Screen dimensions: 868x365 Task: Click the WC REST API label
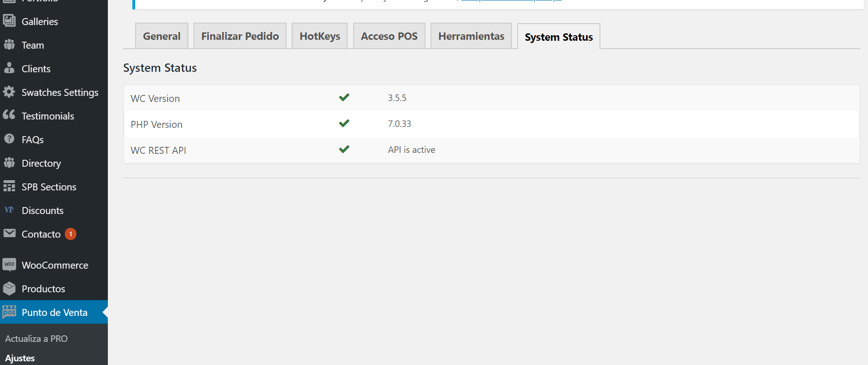point(158,150)
